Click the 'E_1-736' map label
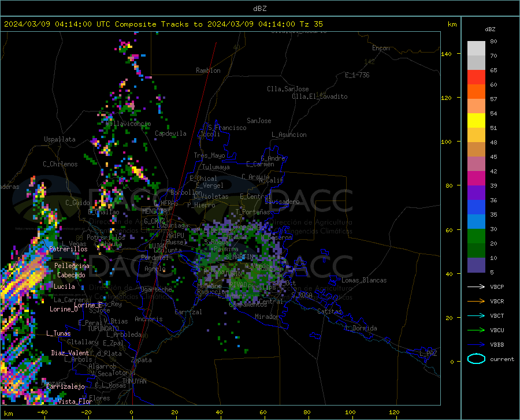Screen dimensions: 520x420 [357, 75]
